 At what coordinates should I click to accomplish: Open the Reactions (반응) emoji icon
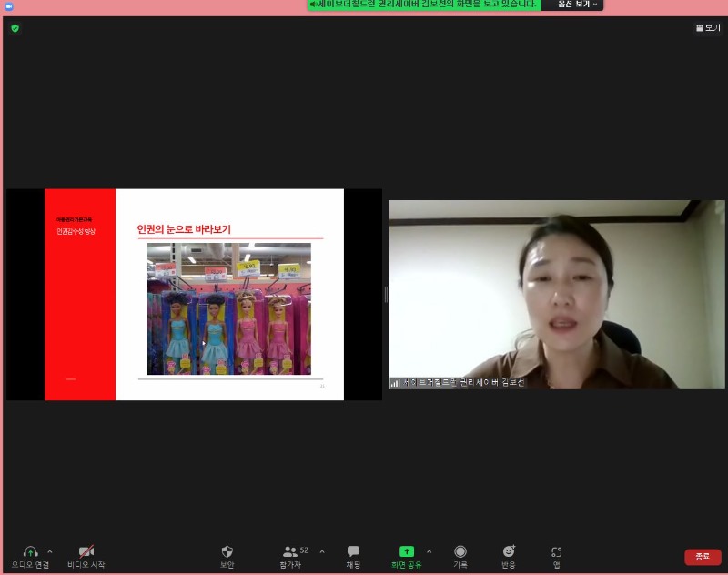pos(509,552)
